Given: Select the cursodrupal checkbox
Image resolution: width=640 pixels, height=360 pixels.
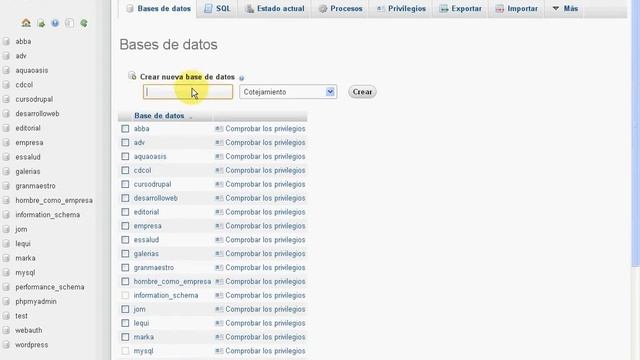Looking at the screenshot, I should point(125,184).
